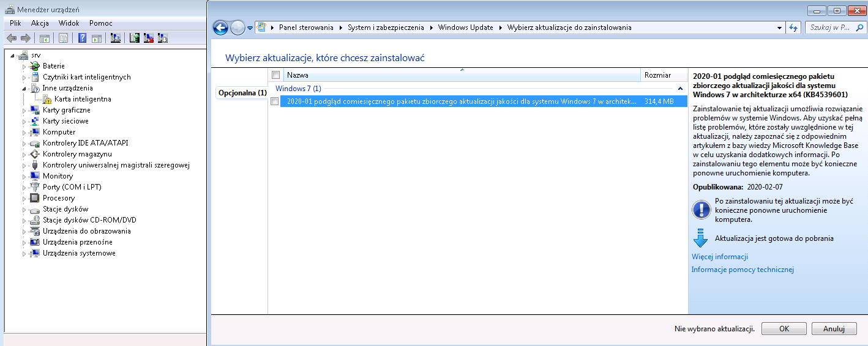Click the Karty graficzne display adapter icon

[x=35, y=110]
